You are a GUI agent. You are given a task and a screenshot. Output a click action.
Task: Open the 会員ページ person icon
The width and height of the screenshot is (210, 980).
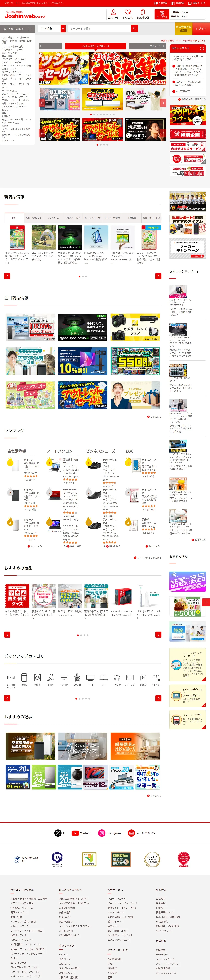pos(114,13)
